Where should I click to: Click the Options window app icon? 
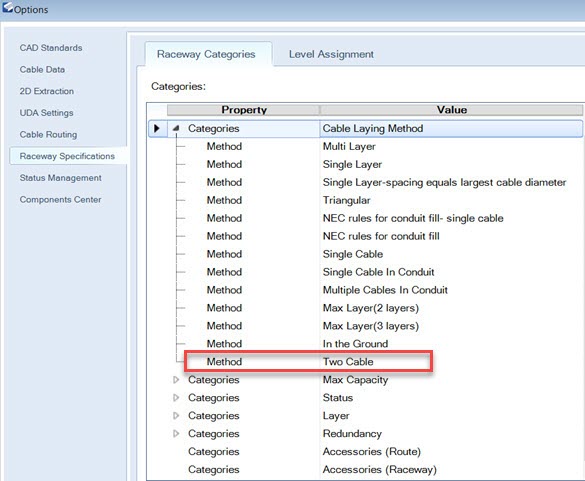pos(7,7)
